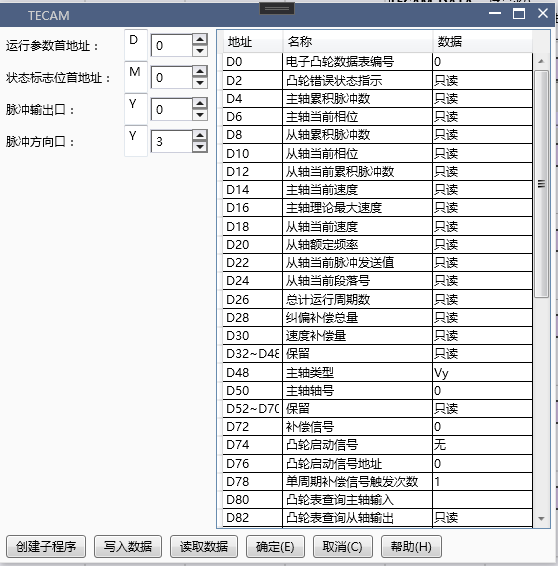Click the 运行参数首地址 number input field
558x566 pixels.
pyautogui.click(x=172, y=45)
